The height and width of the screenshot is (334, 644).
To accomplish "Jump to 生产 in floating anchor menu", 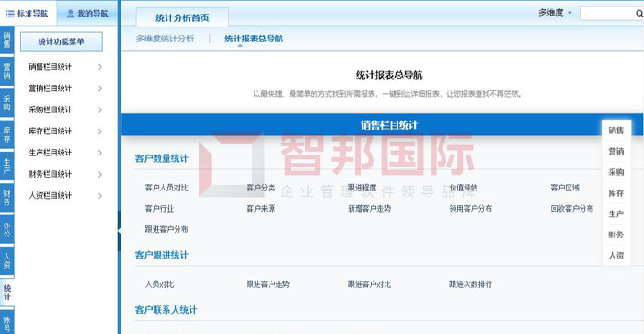I will click(616, 213).
